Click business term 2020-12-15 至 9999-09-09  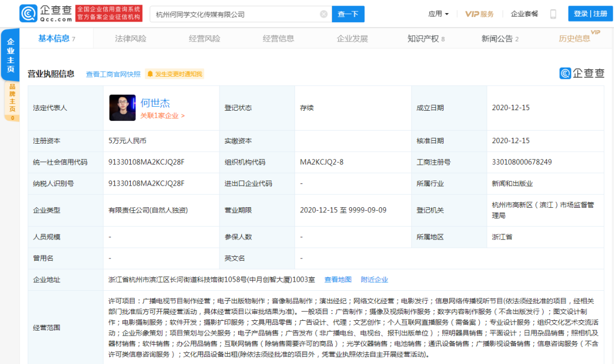(x=343, y=210)
